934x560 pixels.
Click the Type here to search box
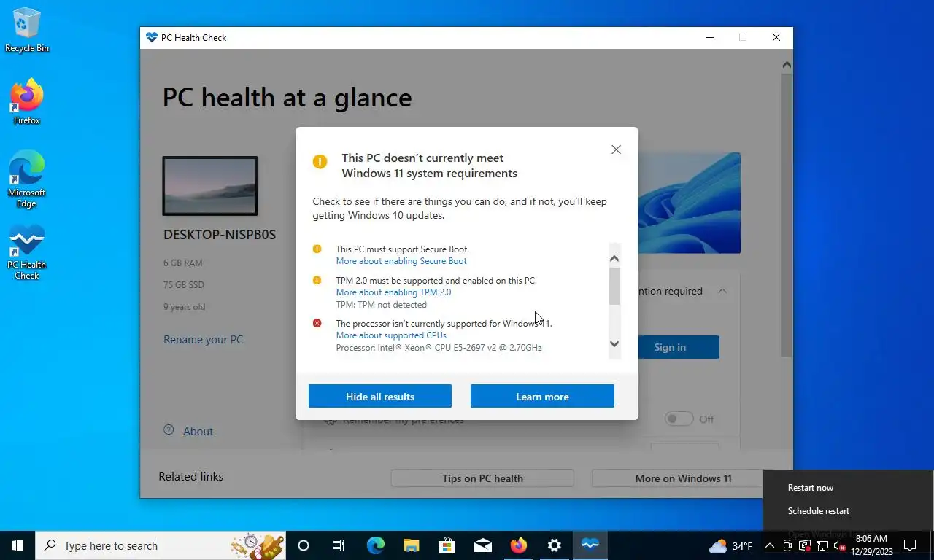point(161,545)
